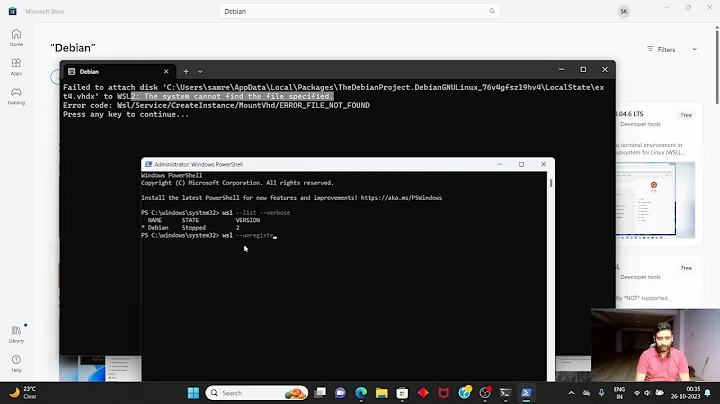720x404 pixels.
Task: Launch Microsoft Edge from taskbar
Action: tap(361, 393)
